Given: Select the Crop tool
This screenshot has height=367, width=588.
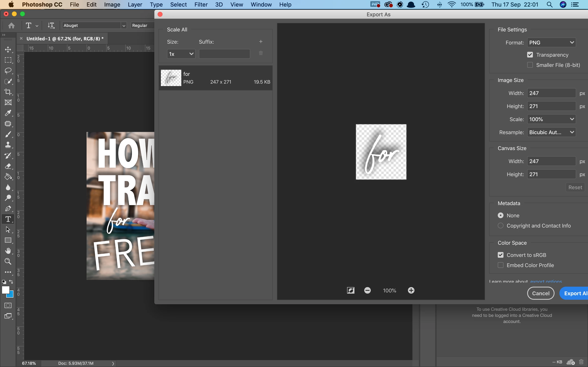Looking at the screenshot, I should point(8,92).
